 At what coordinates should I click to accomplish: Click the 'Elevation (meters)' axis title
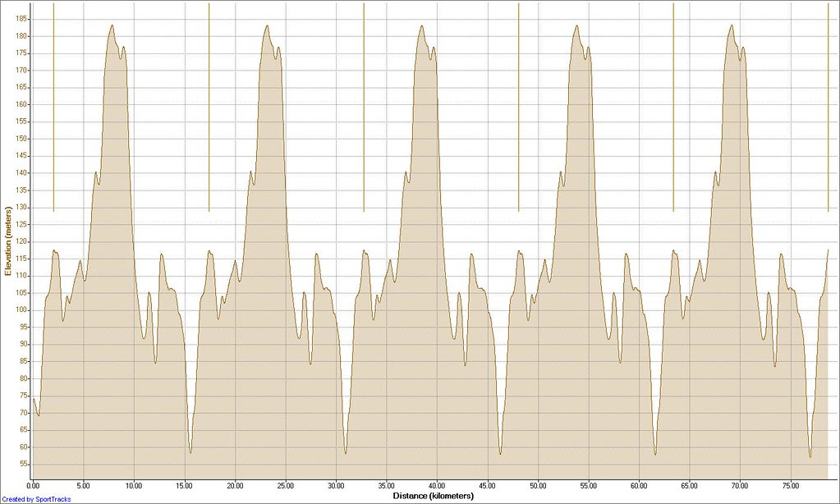tap(7, 241)
